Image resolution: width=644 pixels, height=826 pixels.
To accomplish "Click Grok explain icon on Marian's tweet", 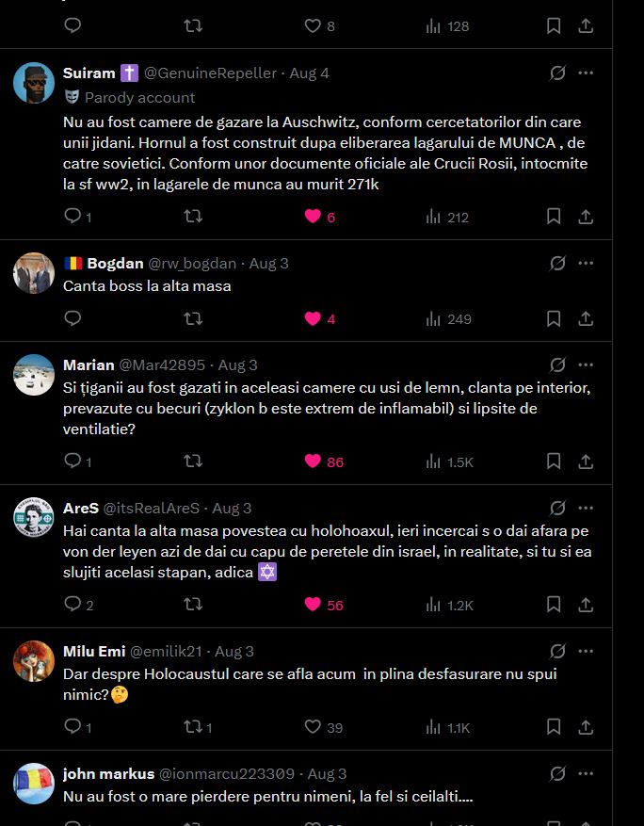I will click(557, 364).
